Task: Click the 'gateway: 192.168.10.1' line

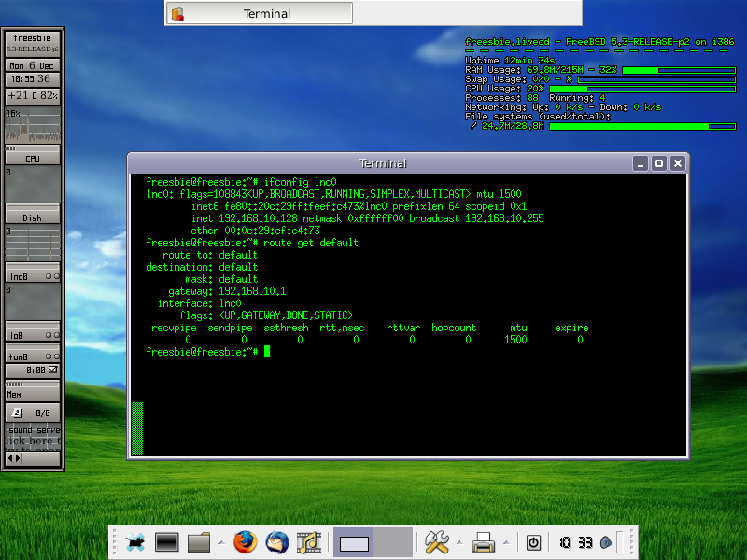Action: click(227, 291)
